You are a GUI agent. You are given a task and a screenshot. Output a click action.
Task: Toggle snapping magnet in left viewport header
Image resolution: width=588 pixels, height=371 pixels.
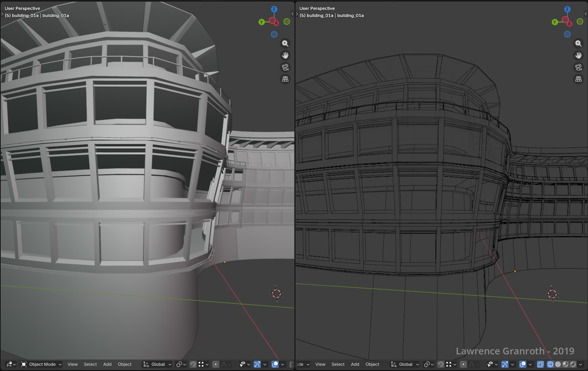coord(193,364)
